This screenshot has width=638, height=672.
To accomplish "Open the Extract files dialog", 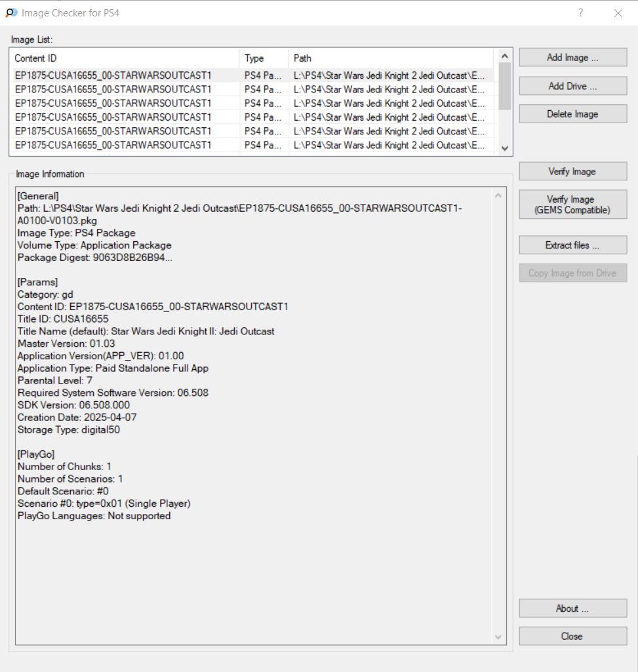I will (572, 245).
